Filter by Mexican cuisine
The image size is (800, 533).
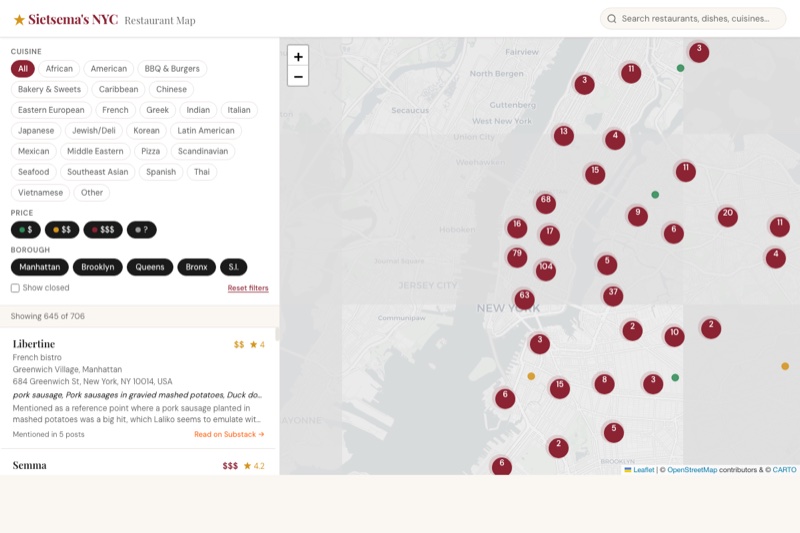pos(34,151)
